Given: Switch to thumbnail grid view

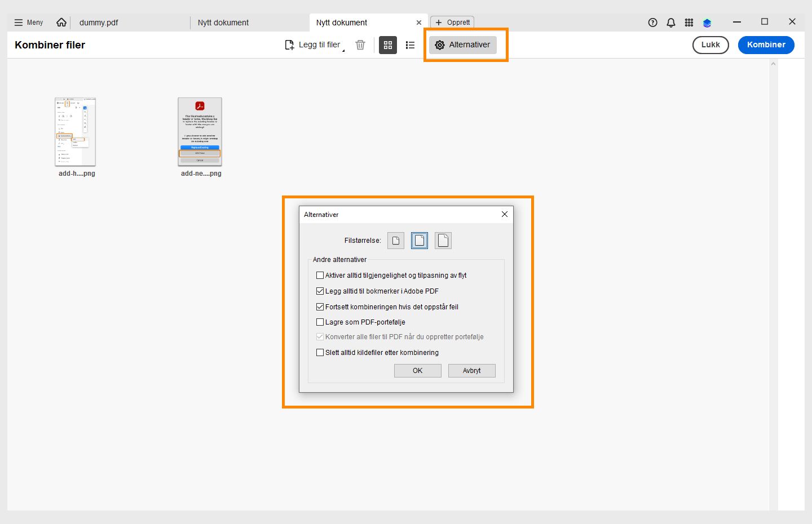Looking at the screenshot, I should pos(388,45).
